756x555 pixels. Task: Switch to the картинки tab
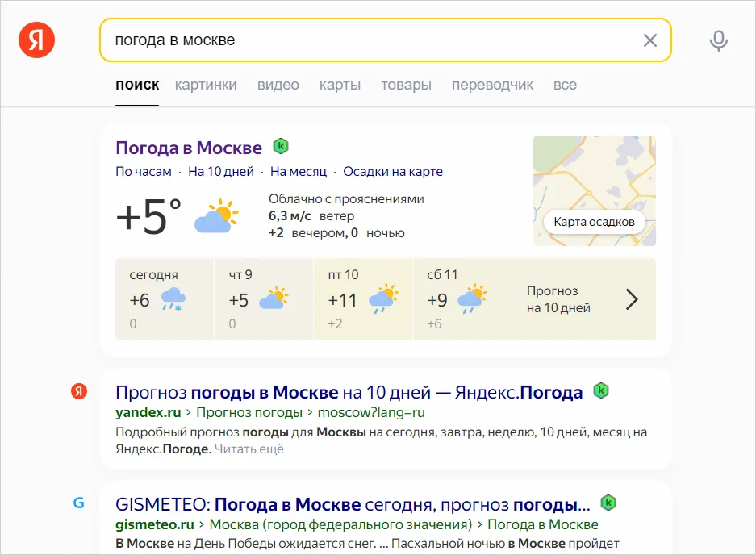206,85
